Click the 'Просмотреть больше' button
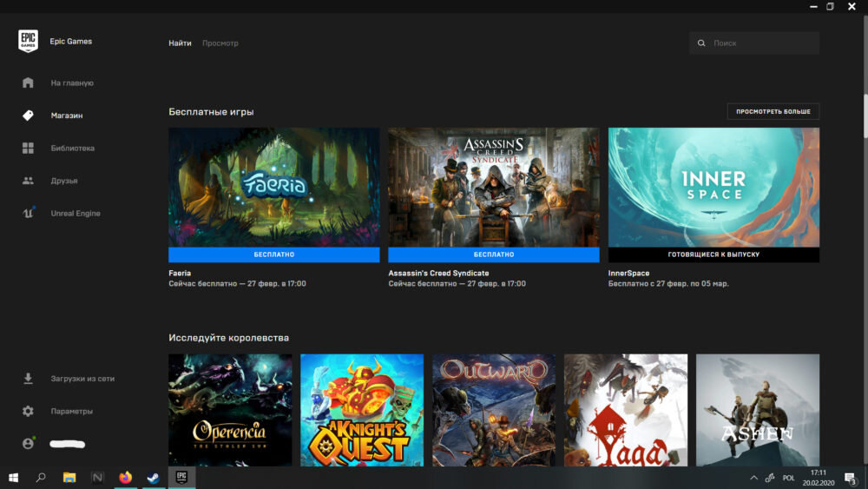868x489 pixels. coord(773,111)
